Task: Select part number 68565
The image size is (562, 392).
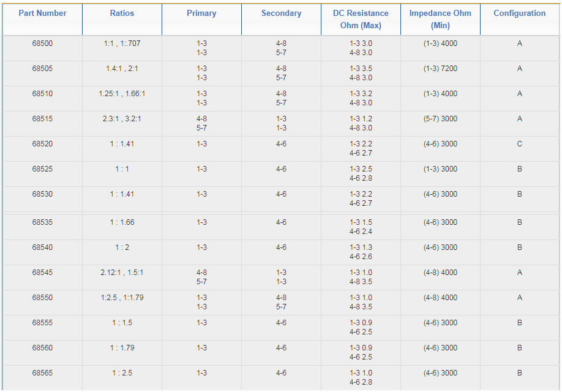Action: 42,374
